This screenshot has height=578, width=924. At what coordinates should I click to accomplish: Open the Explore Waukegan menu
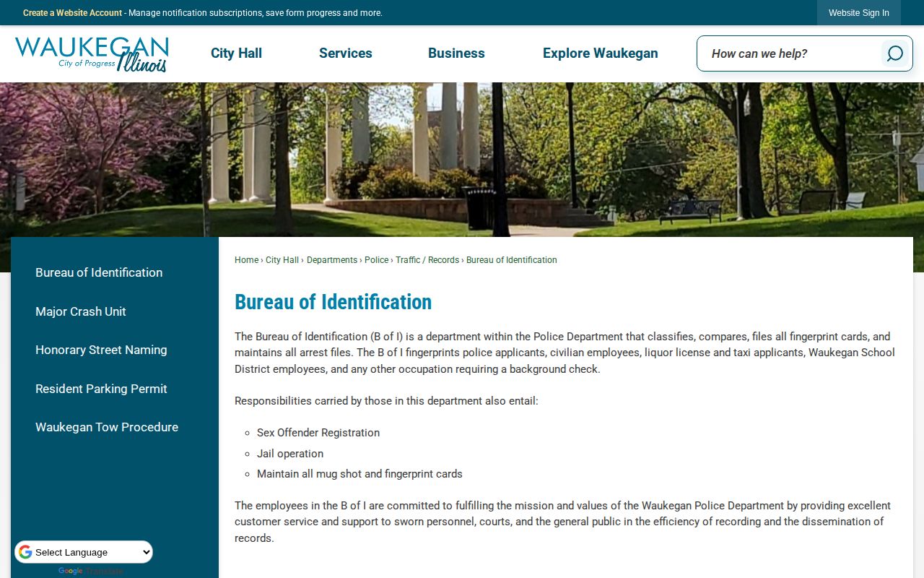click(601, 53)
